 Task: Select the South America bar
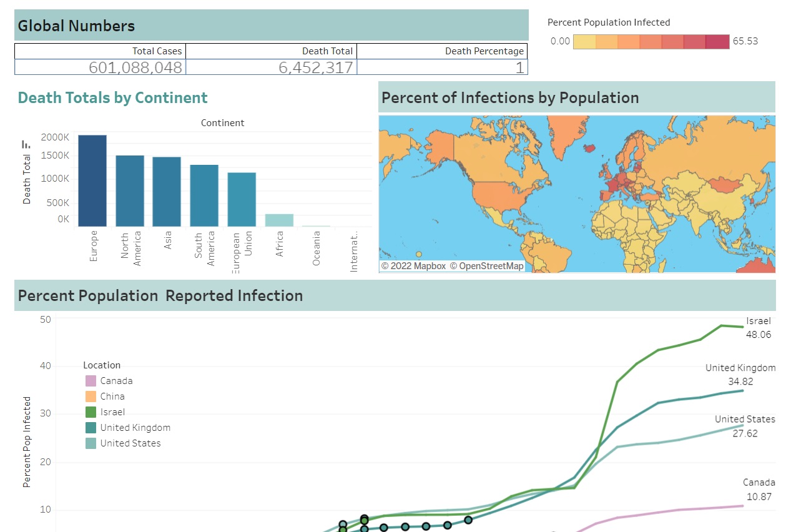coord(204,195)
